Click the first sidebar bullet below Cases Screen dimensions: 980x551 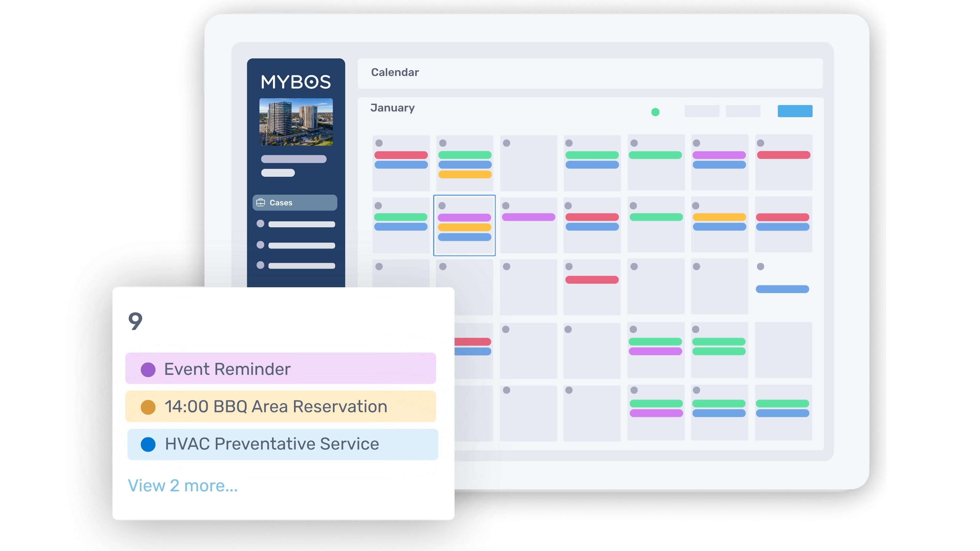click(260, 224)
